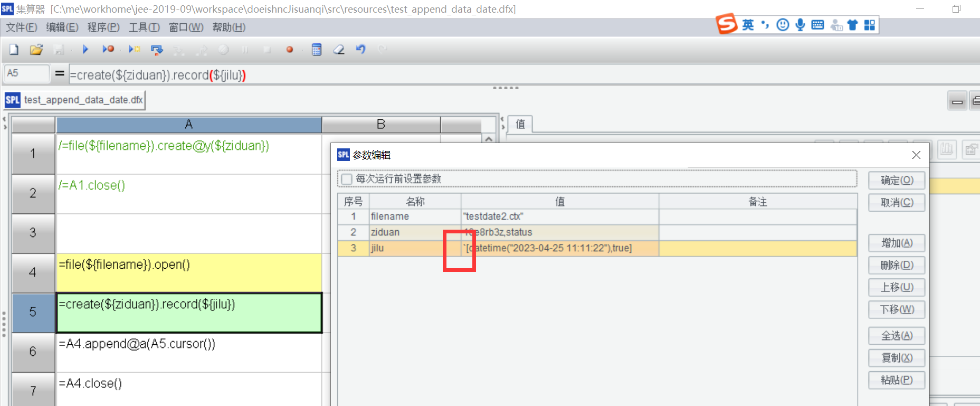This screenshot has width=980, height=406.
Task: Open the IME skin shirt icon
Action: coord(852,25)
